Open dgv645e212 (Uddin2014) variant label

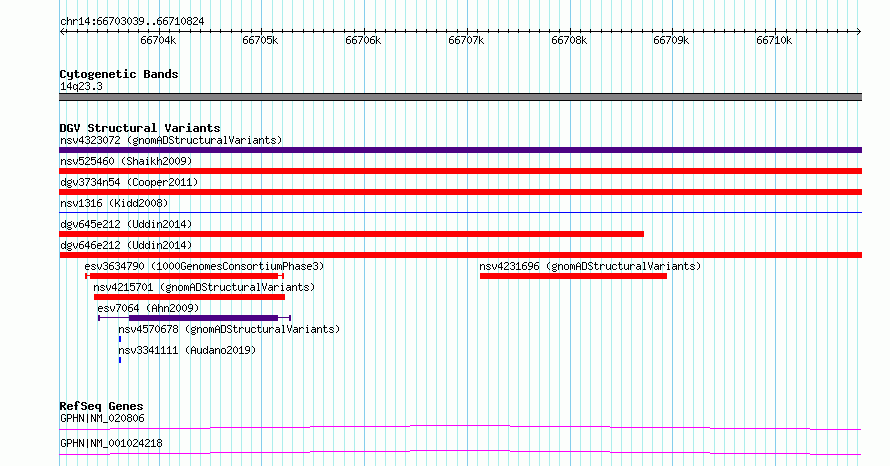pyautogui.click(x=126, y=224)
